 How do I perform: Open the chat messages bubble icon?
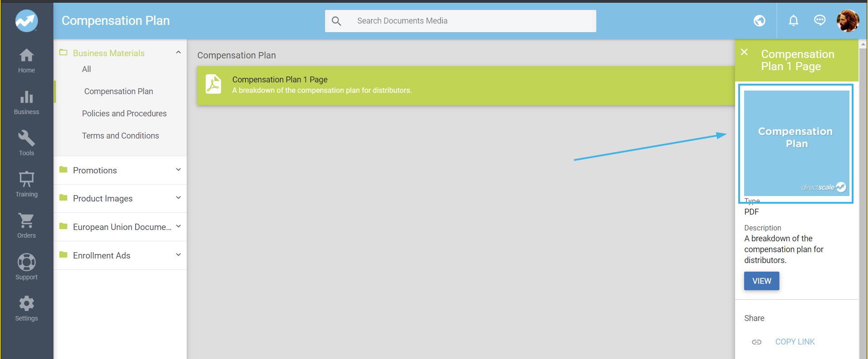coord(820,21)
